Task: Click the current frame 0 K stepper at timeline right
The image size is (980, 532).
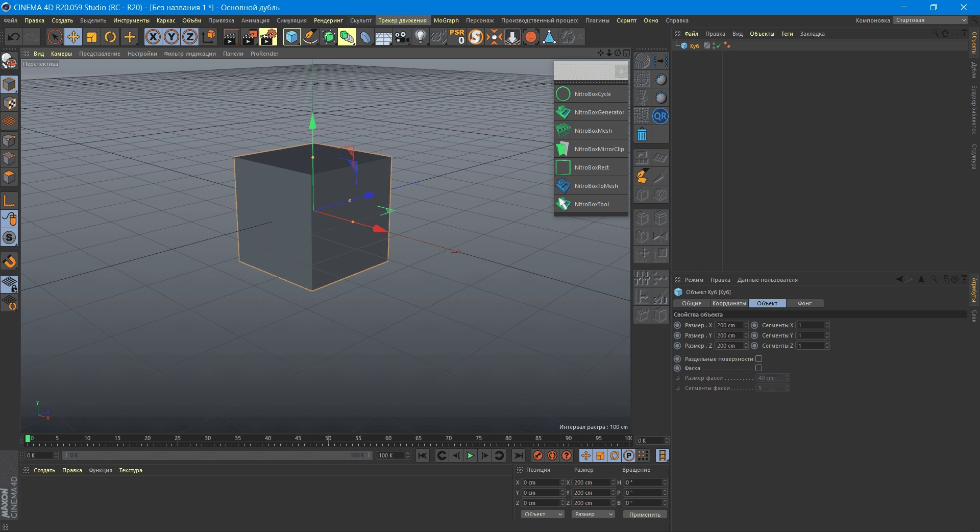Action: (667, 441)
